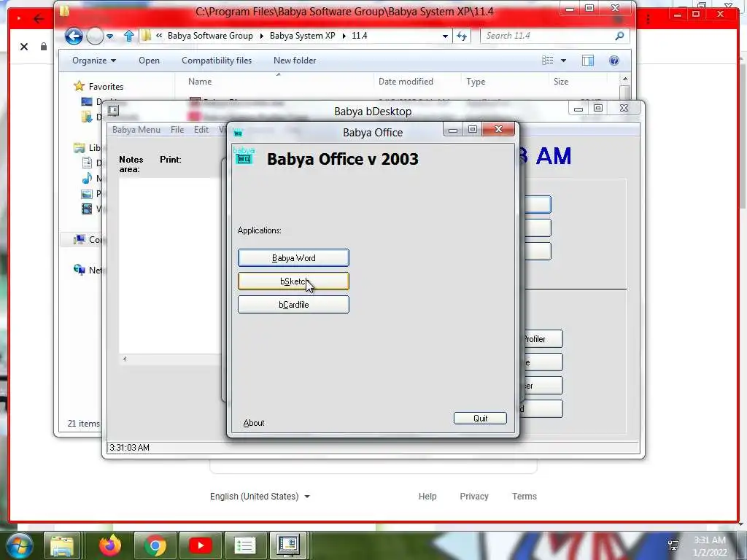This screenshot has width=747, height=560.
Task: Click inside the bDesktop Notes area
Action: click(170, 265)
